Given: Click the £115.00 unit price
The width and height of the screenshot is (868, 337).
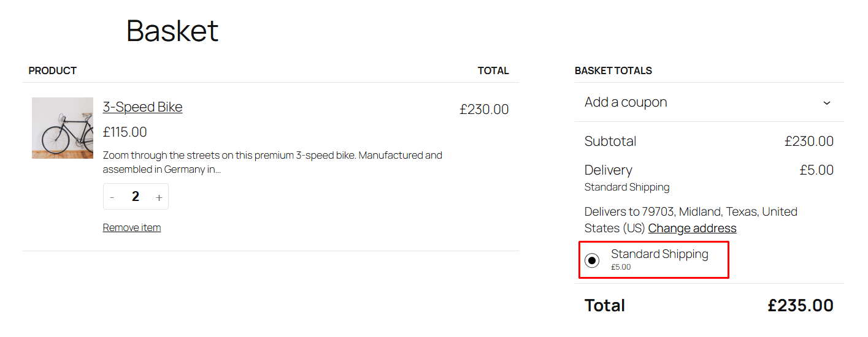Looking at the screenshot, I should pos(125,132).
